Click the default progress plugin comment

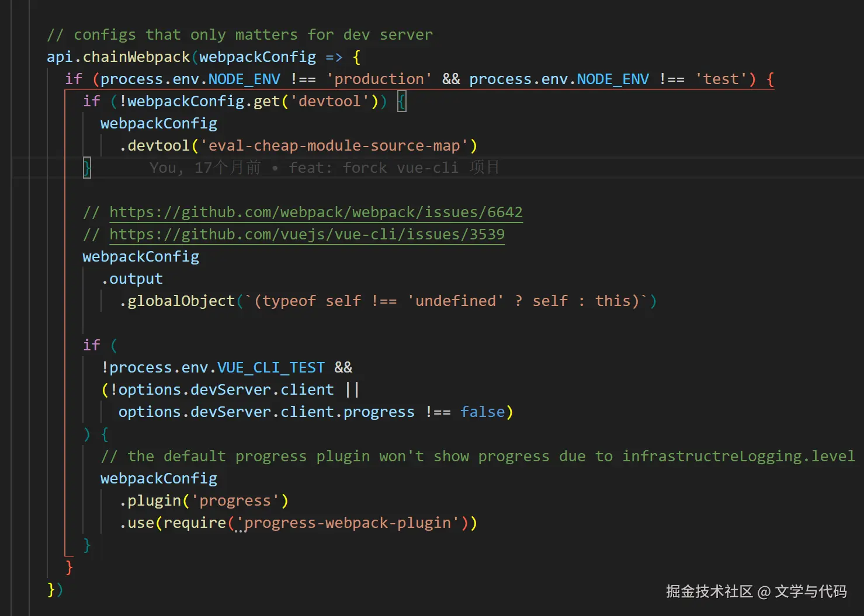(477, 456)
